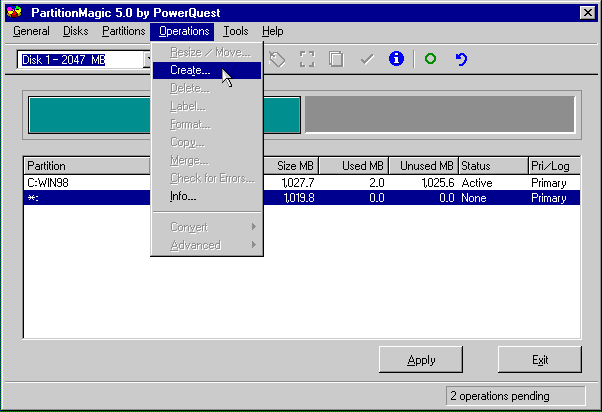This screenshot has height=412, width=602.
Task: Click the PartitionMagic title bar icon
Action: coord(12,11)
